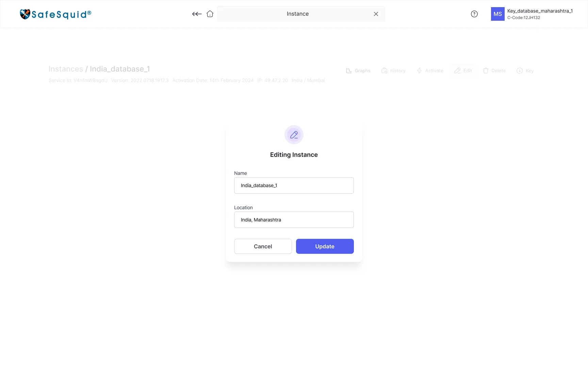588x380 pixels.
Task: Click the C-Code:12JH132 text
Action: 523,18
